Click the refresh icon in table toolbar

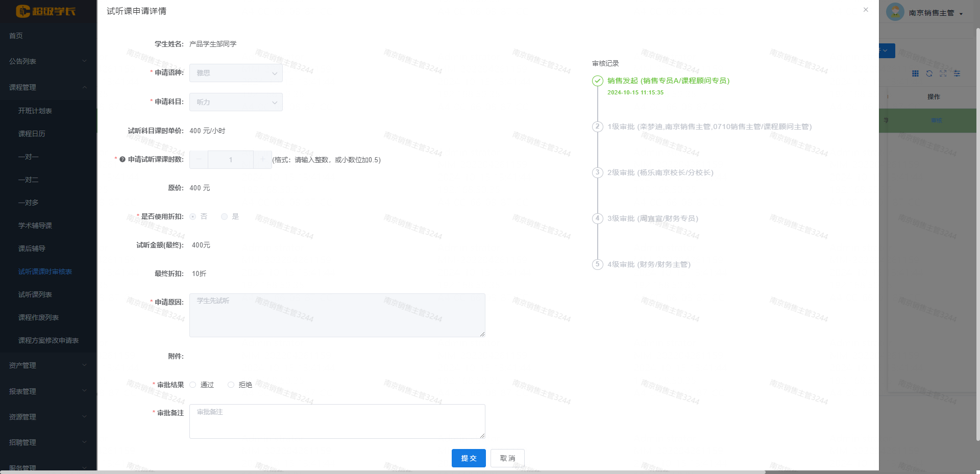point(929,73)
